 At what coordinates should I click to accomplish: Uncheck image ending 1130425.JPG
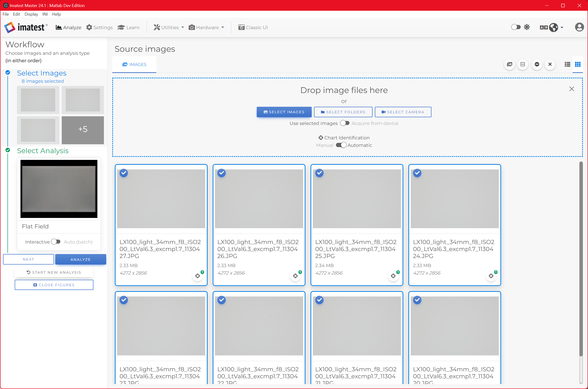coord(319,173)
